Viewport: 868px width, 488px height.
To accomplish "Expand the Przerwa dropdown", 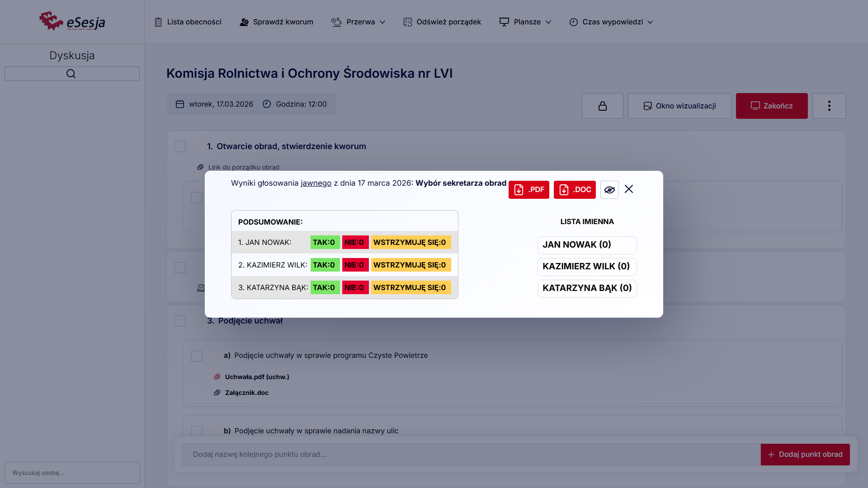I will click(358, 22).
